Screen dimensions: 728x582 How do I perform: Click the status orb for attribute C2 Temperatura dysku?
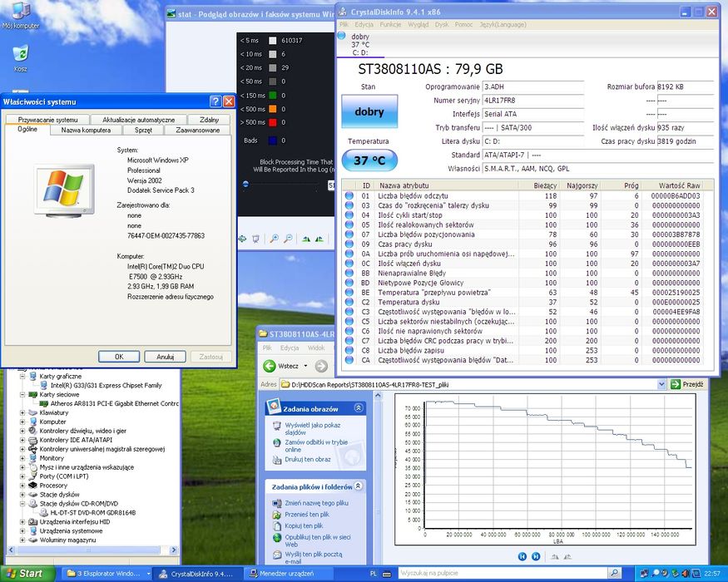[349, 302]
